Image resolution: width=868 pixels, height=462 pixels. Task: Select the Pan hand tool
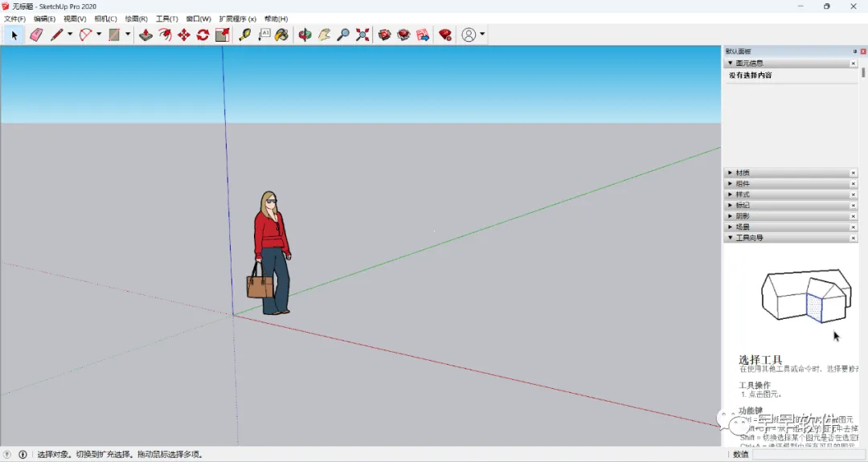[325, 35]
